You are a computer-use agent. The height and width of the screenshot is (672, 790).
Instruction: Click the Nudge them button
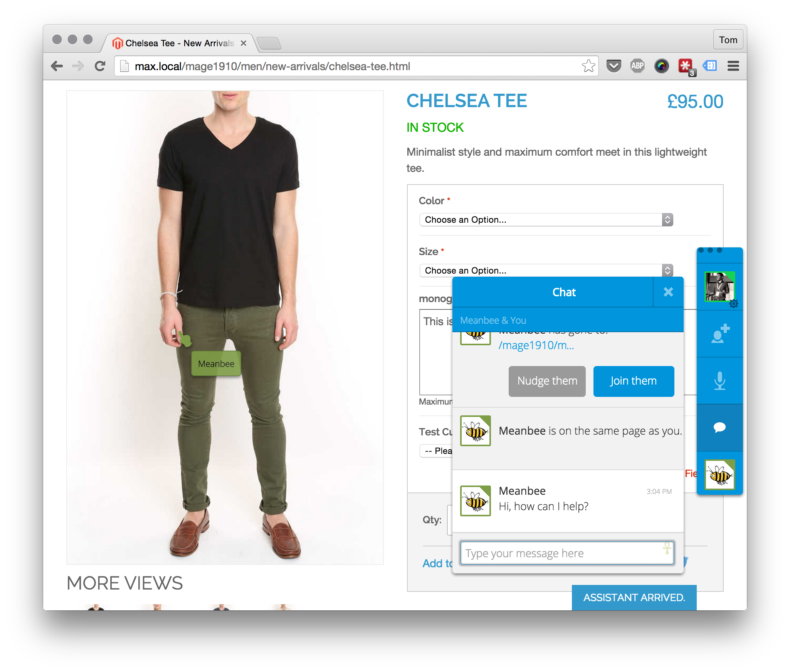pyautogui.click(x=547, y=381)
